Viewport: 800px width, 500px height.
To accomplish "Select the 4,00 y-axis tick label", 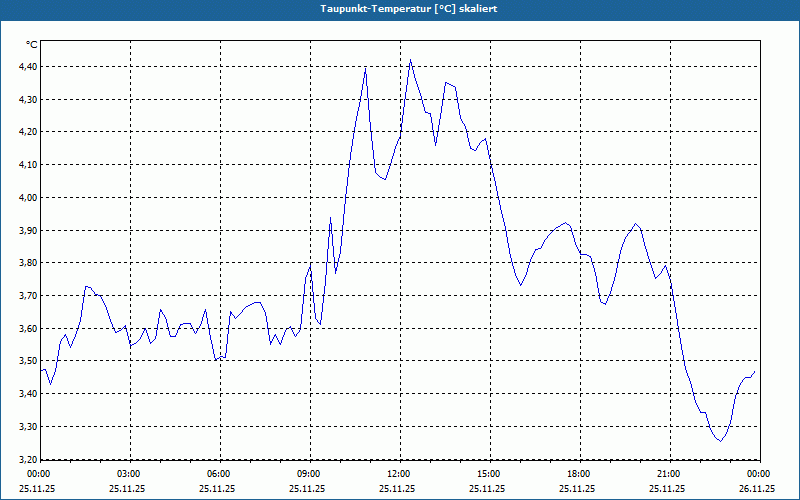I will (x=28, y=198).
